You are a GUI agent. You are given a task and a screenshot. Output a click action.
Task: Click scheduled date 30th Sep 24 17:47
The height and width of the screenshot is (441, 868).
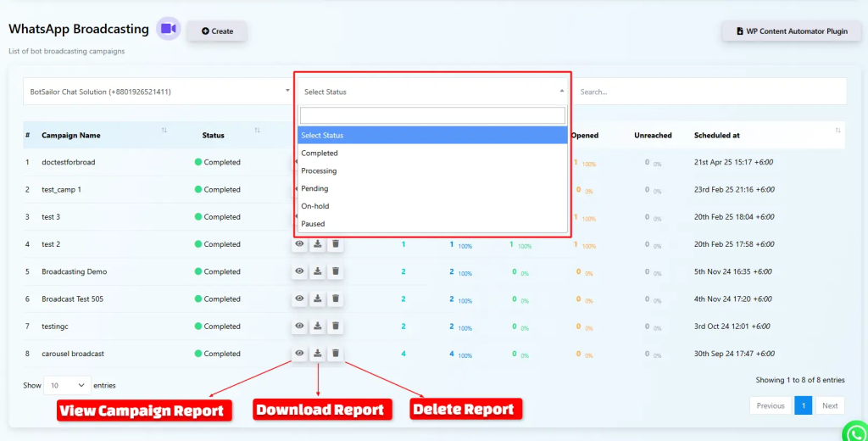click(x=734, y=354)
